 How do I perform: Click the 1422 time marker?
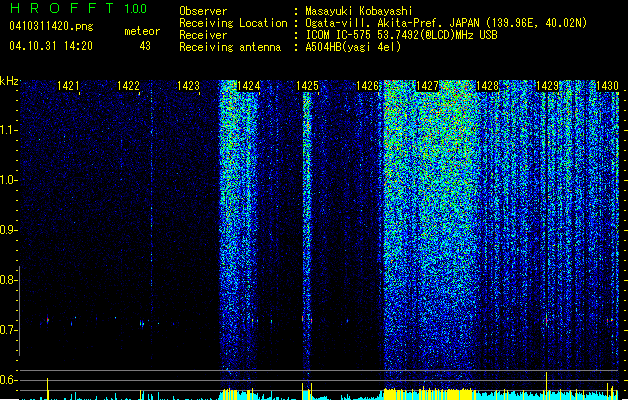tap(128, 86)
